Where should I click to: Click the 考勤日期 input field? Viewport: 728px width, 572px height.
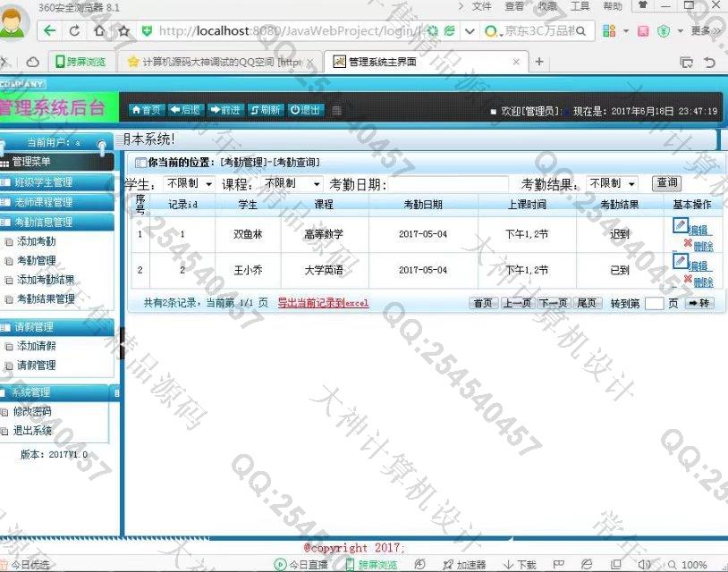[448, 184]
